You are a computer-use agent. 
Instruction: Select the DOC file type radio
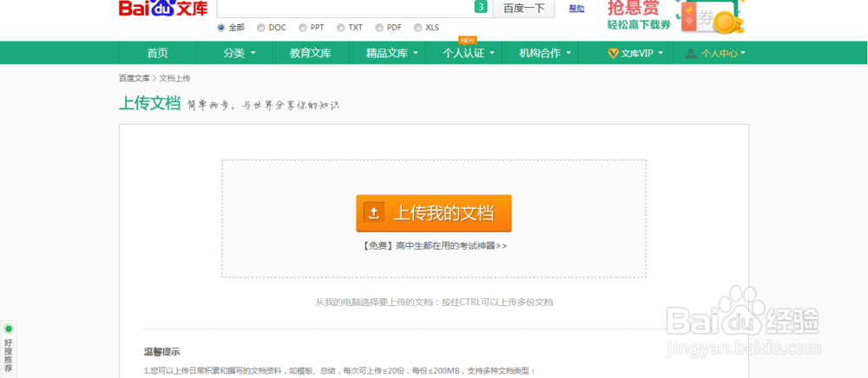260,28
